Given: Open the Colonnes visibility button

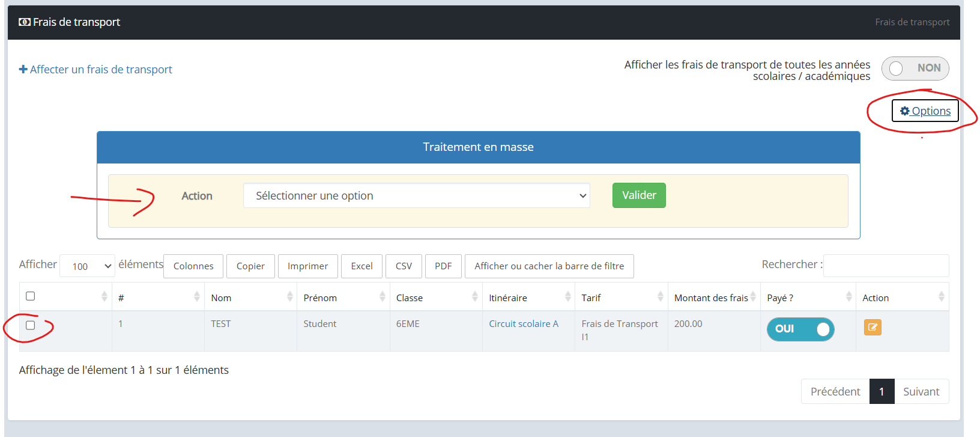Looking at the screenshot, I should click(x=193, y=266).
